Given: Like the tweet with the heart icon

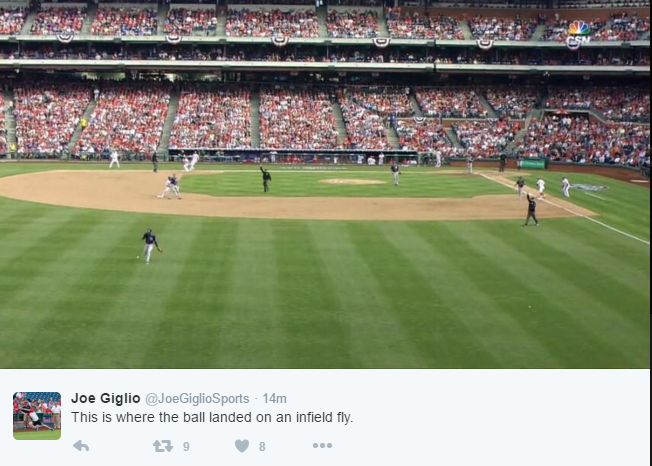Looking at the screenshot, I should click(x=242, y=446).
